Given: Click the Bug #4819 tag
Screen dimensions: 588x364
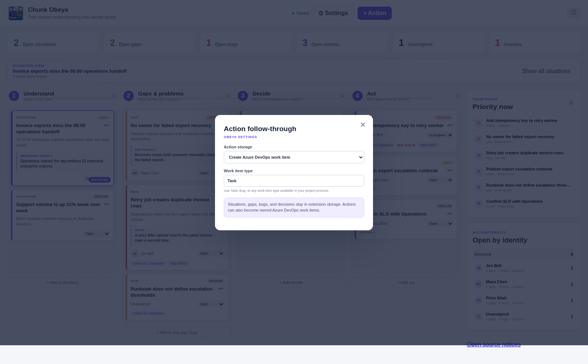Looking at the screenshot, I should (x=179, y=263).
